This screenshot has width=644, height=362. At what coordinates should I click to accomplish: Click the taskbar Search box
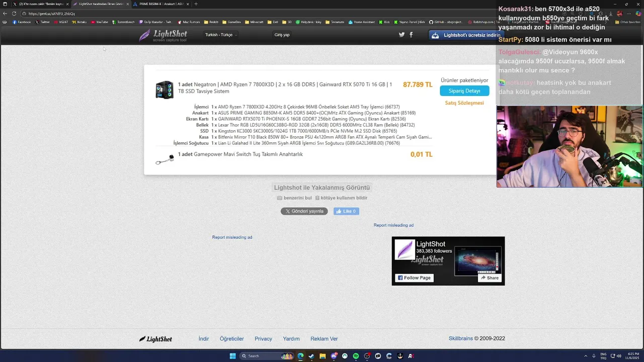267,356
